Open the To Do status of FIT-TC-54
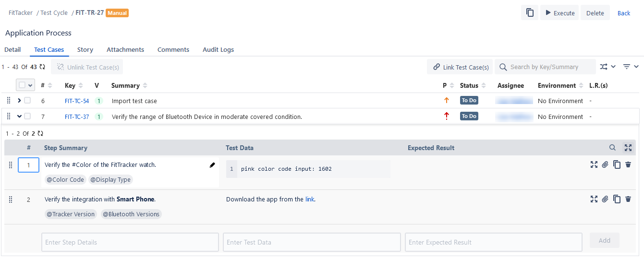Viewport: 644px width, 258px height. (x=469, y=101)
